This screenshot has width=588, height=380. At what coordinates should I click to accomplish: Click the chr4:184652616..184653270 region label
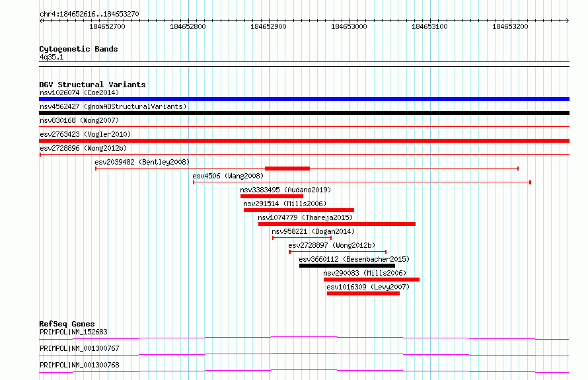tap(89, 14)
